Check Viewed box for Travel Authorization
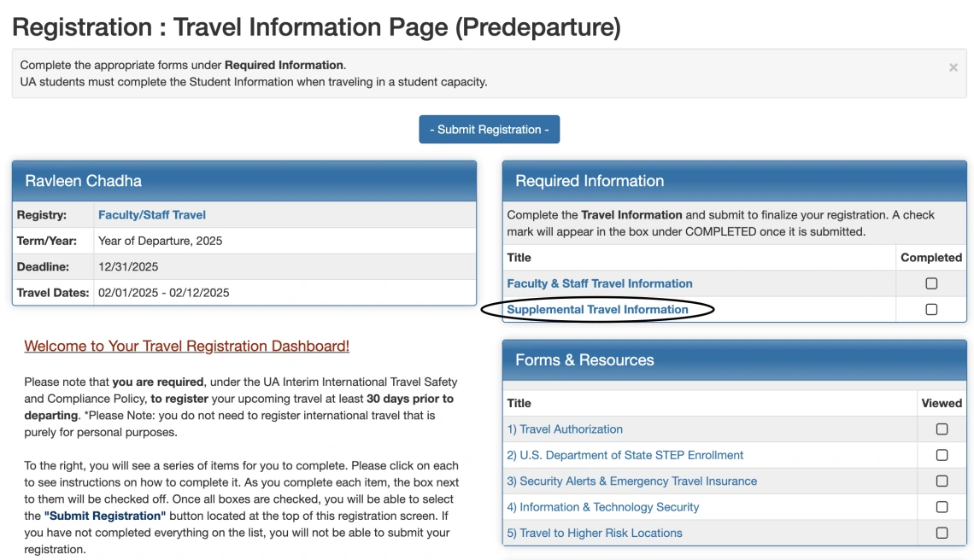 (x=942, y=429)
